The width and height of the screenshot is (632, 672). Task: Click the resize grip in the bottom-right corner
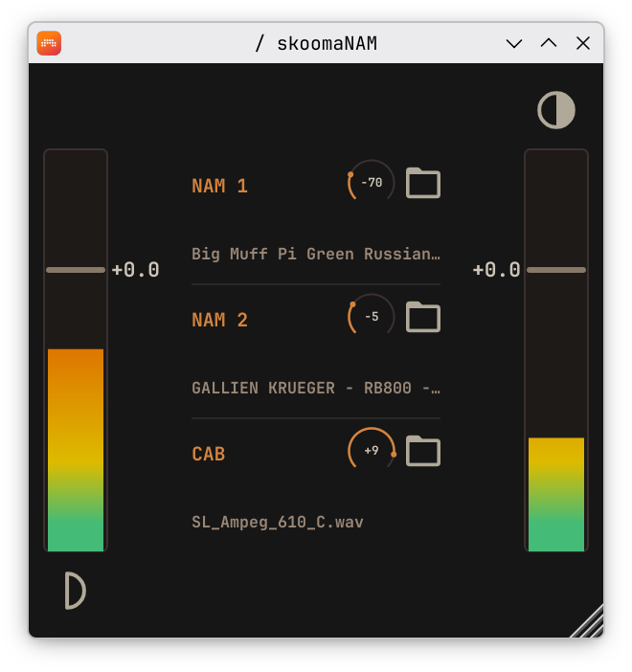click(x=588, y=622)
